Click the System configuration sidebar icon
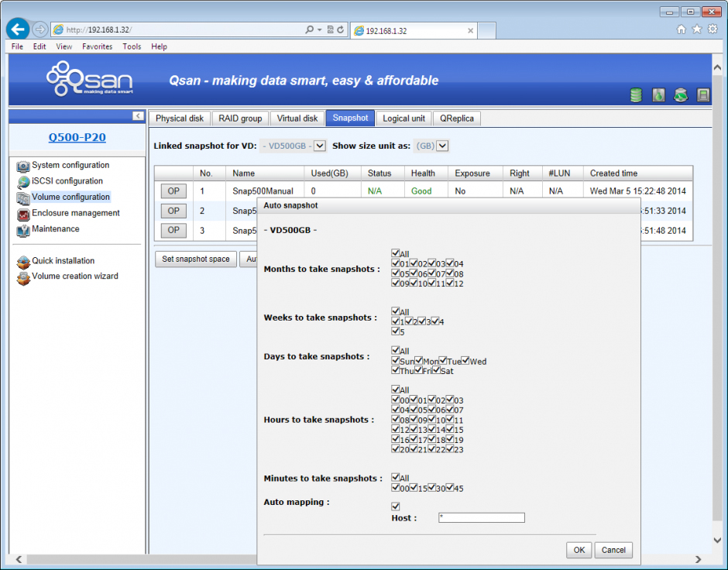This screenshot has height=570, width=728. point(22,167)
